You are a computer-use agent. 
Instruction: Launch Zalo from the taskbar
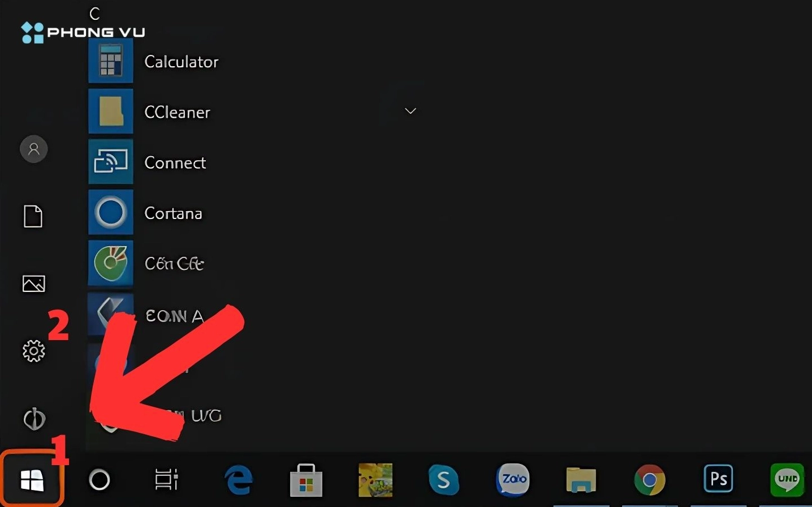coord(513,480)
